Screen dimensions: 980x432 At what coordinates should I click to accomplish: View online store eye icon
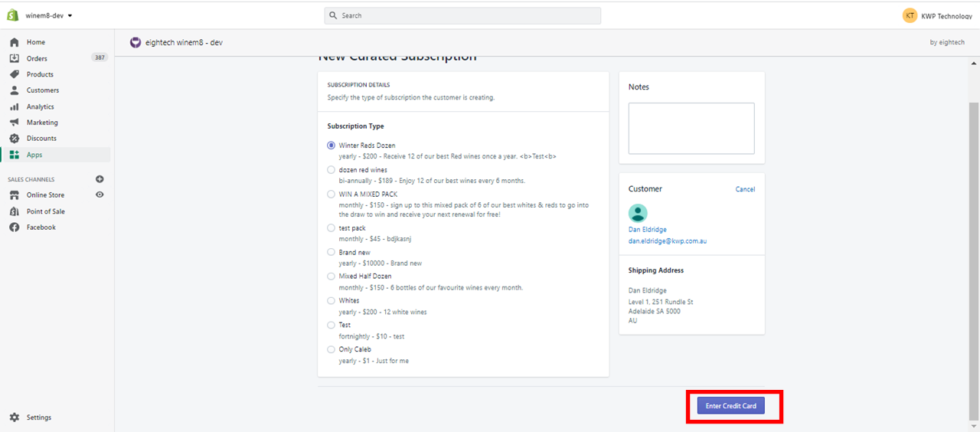100,195
